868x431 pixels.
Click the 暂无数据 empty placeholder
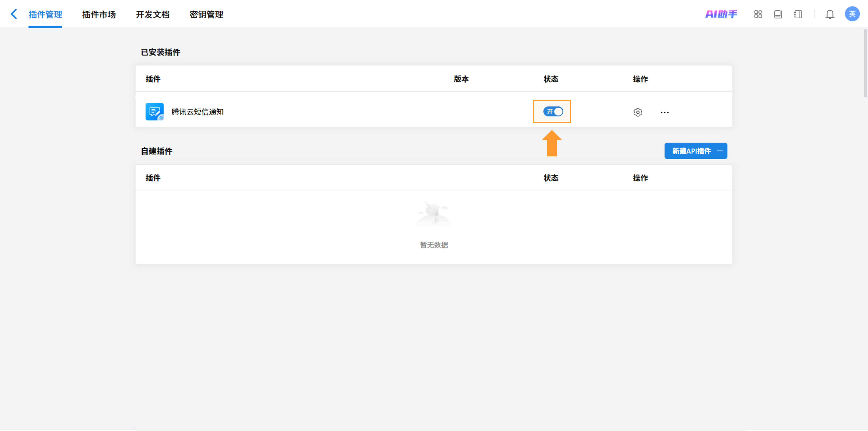click(434, 245)
